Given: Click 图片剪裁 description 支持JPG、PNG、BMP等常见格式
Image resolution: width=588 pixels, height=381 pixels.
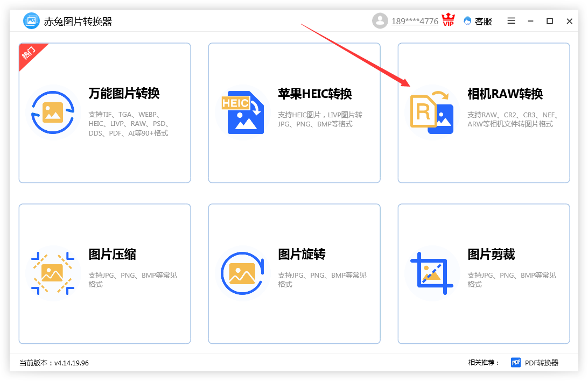Looking at the screenshot, I should [512, 279].
